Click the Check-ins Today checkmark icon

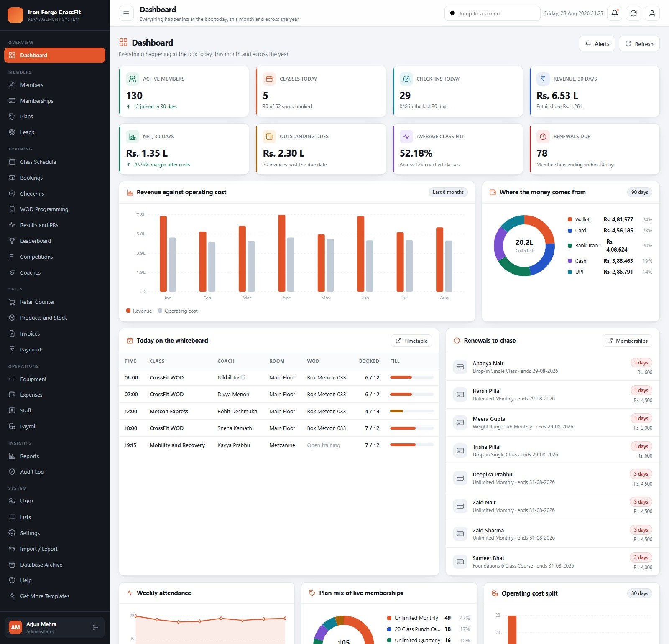pos(406,79)
